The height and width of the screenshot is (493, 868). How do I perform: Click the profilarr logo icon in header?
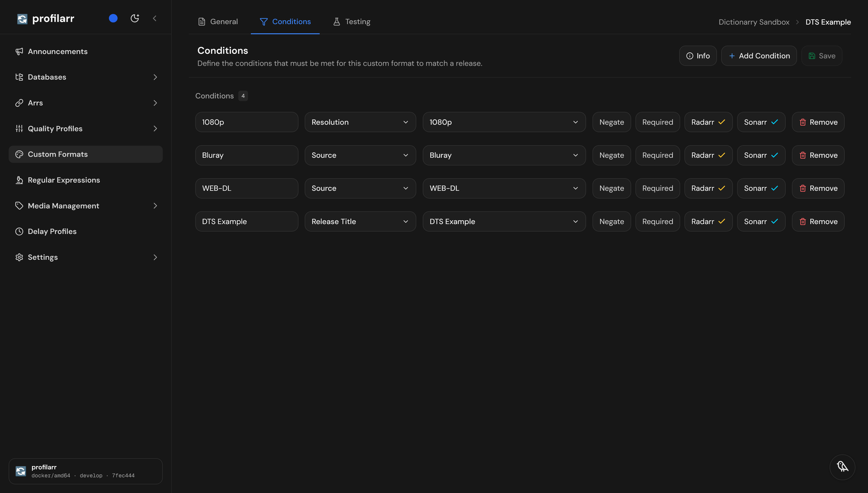[22, 19]
